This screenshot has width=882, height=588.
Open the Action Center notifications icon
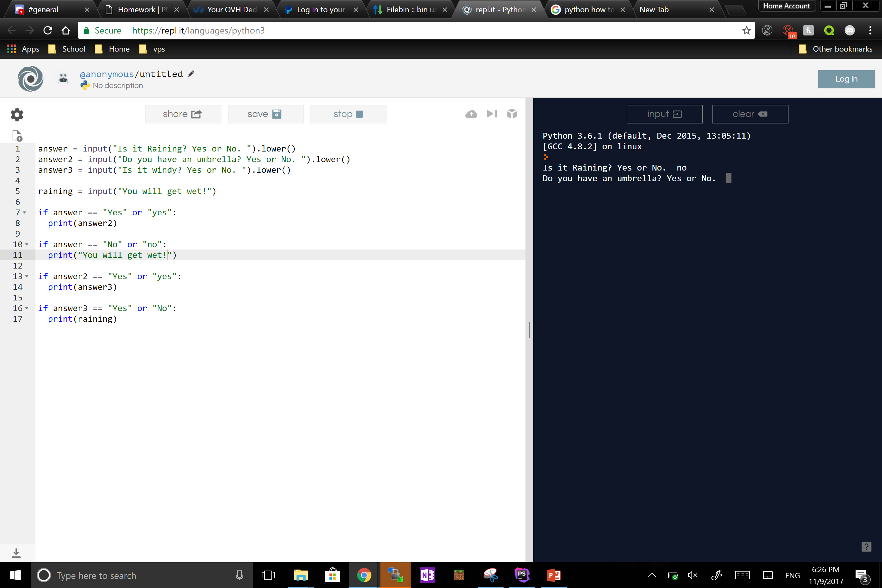click(x=861, y=576)
